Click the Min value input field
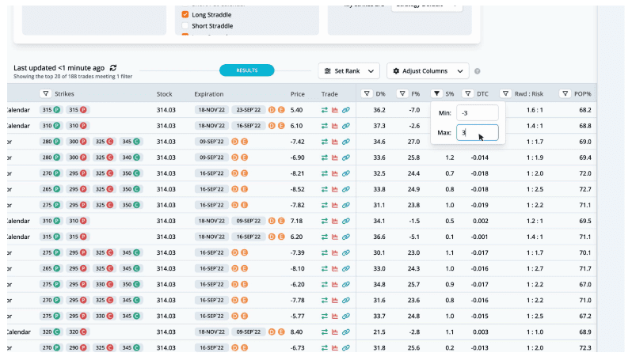This screenshot has height=364, width=632. click(x=478, y=113)
